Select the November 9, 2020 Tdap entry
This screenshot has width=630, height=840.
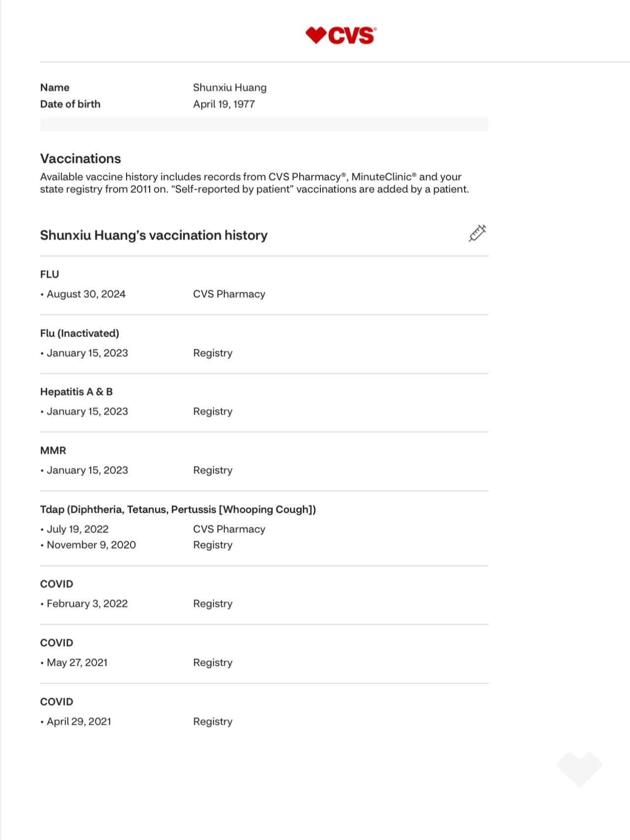tap(91, 545)
